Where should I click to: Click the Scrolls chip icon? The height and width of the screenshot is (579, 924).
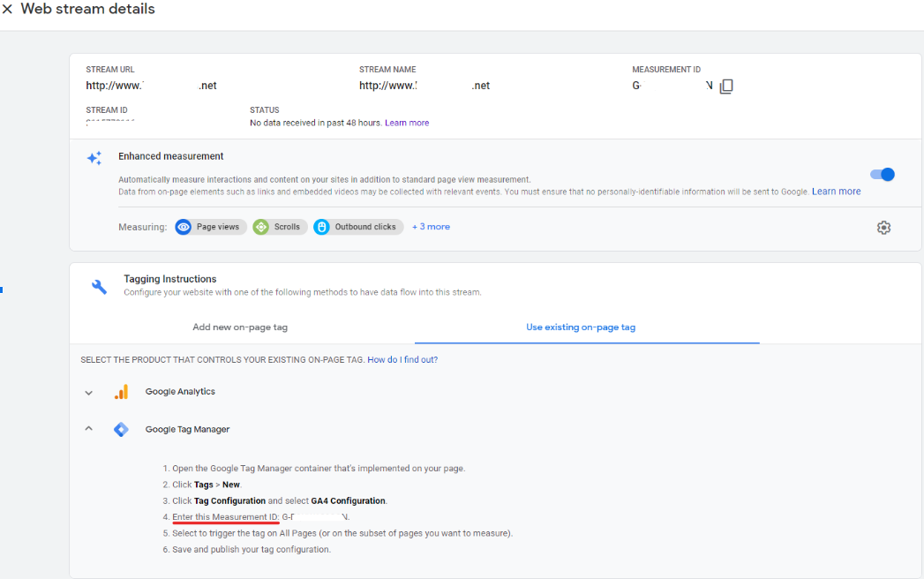click(x=261, y=227)
